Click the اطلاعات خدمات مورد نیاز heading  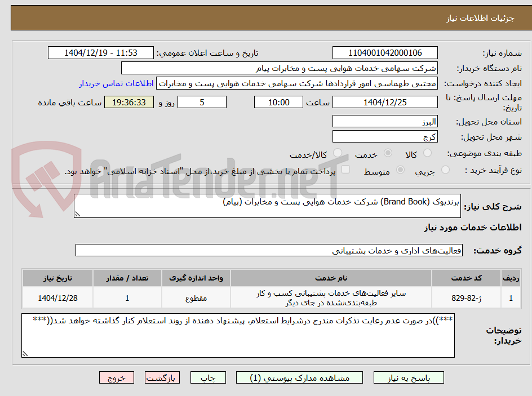click(473, 228)
